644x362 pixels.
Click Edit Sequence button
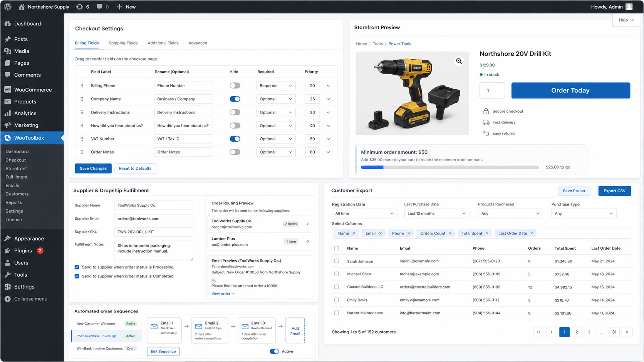(163, 351)
